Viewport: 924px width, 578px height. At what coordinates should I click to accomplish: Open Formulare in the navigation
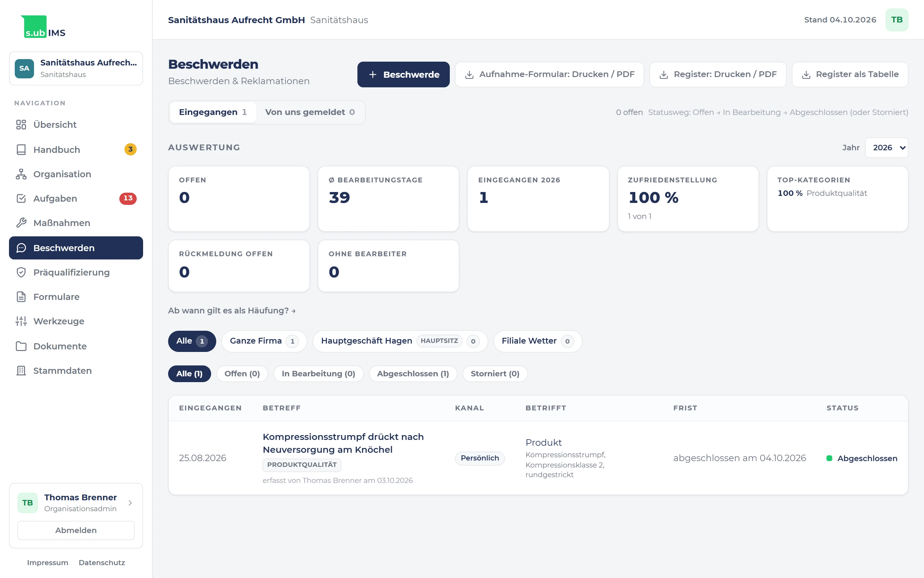click(x=76, y=297)
